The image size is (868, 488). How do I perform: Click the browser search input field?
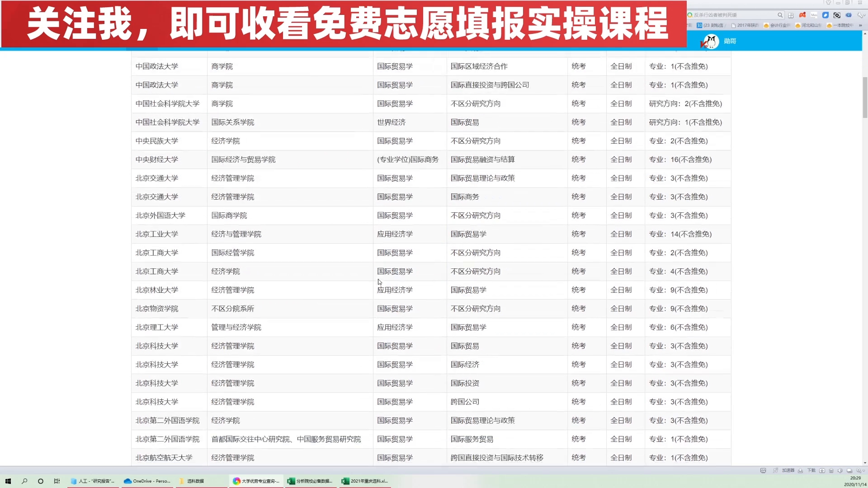[735, 15]
